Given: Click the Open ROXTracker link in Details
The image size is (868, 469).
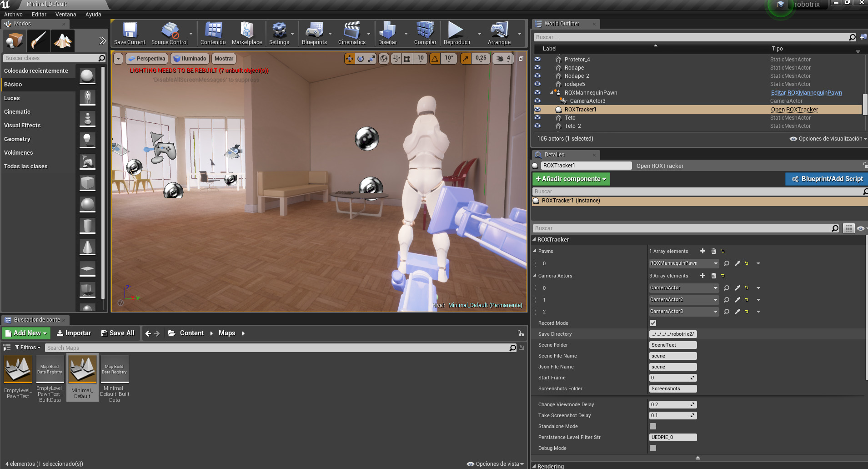Looking at the screenshot, I should 660,166.
